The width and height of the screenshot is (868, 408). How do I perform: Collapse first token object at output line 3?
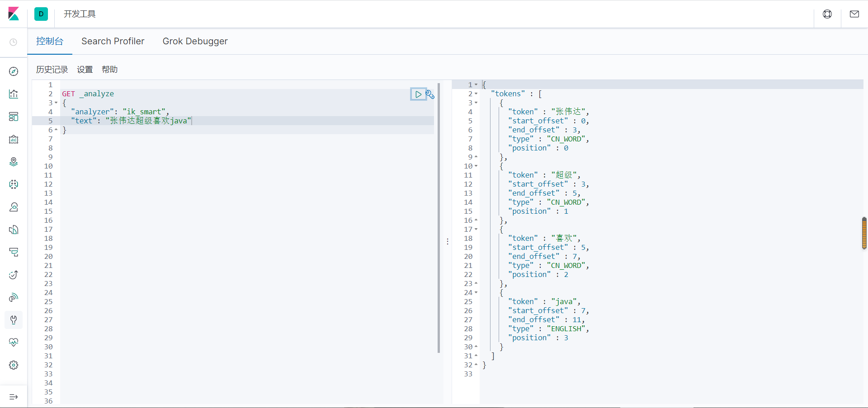(476, 103)
